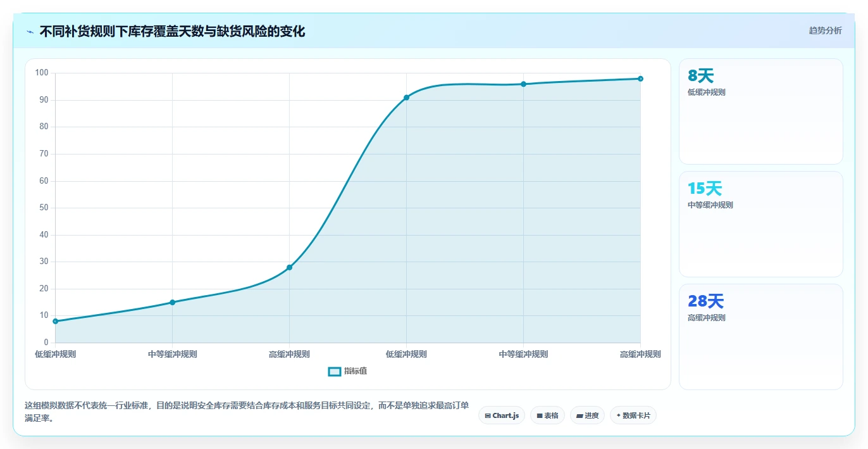Click the y-axis label 100
Viewport: 868px width, 449px height.
point(42,73)
